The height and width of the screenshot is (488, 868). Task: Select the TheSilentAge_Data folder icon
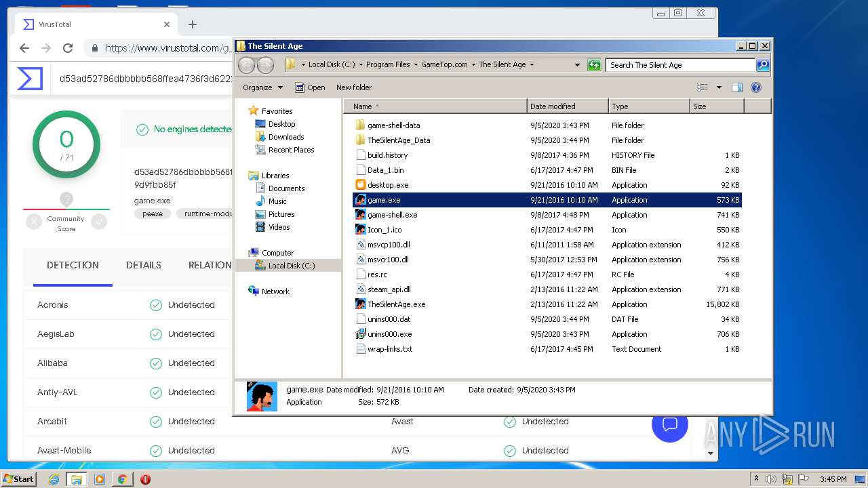(361, 140)
